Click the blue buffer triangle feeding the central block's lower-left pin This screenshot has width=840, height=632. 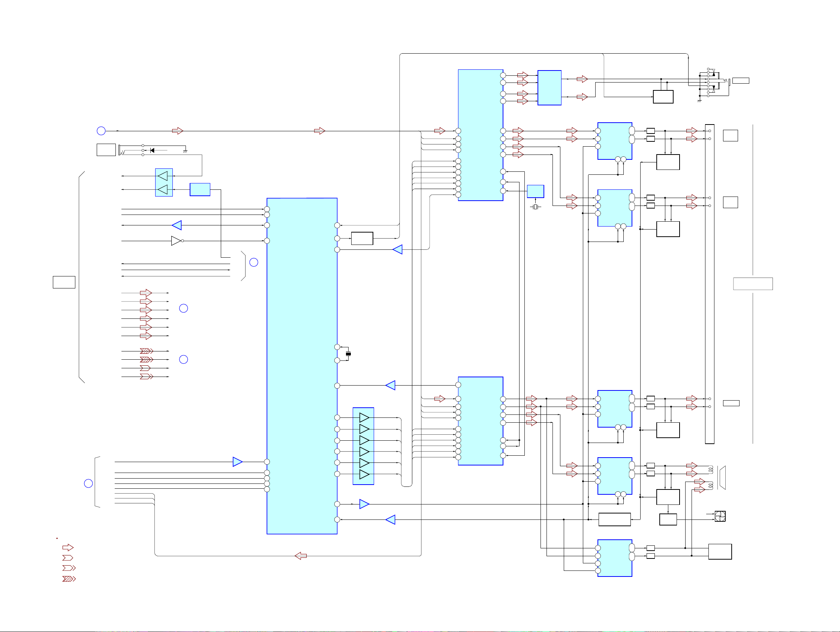click(x=237, y=462)
